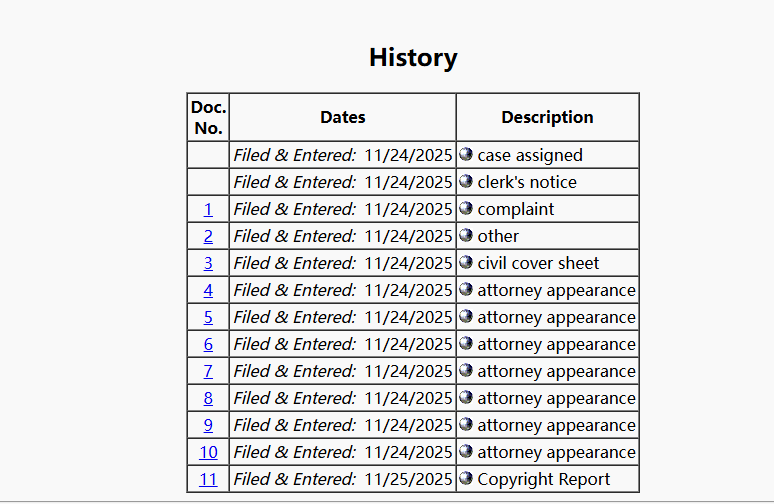Screen dimensions: 774x504
Task: Click the globe icon beside Copyright Report
Action: point(466,479)
